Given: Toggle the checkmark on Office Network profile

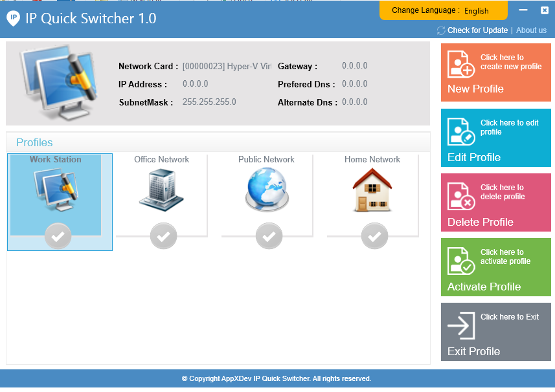Looking at the screenshot, I should [163, 236].
